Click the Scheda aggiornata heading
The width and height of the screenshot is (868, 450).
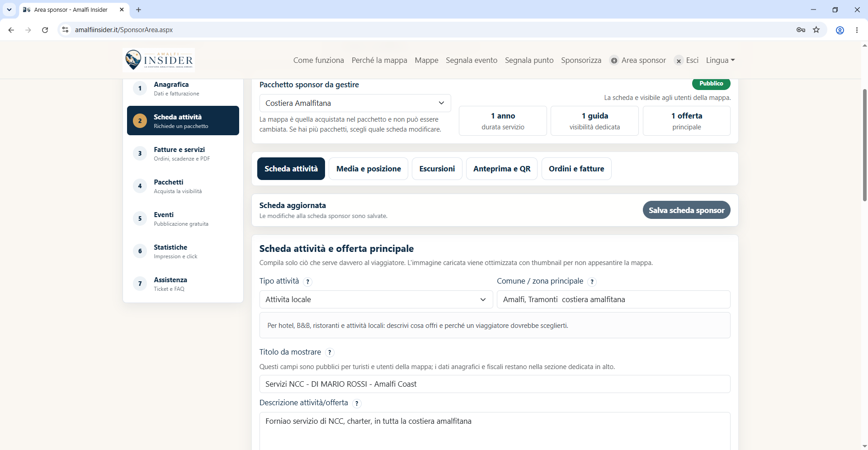click(292, 205)
